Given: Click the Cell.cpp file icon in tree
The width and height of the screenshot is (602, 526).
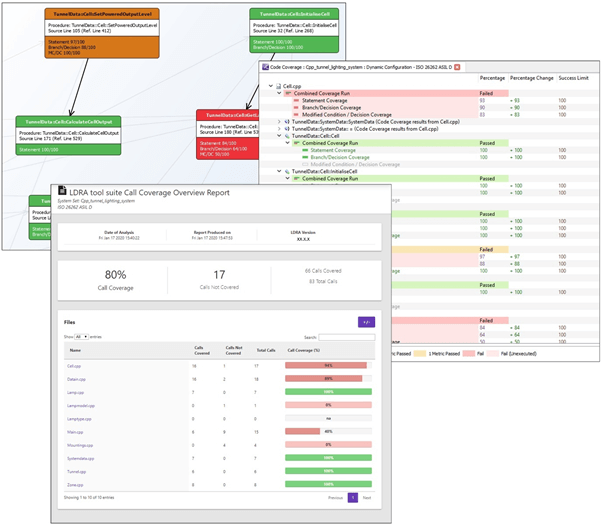Looking at the screenshot, I should [278, 86].
